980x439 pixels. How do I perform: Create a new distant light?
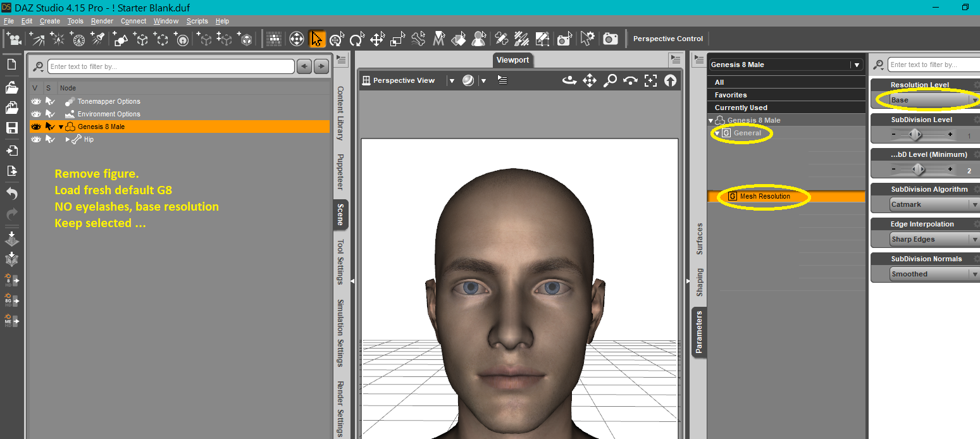click(36, 39)
